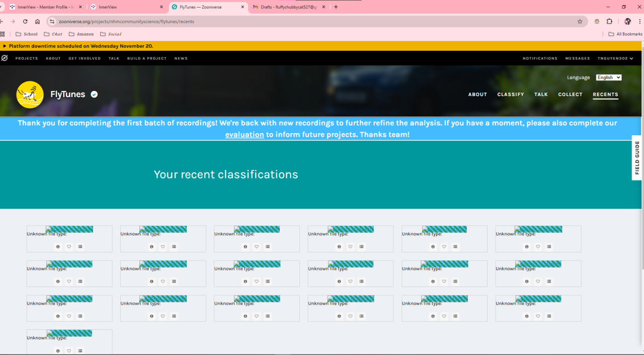Viewport: 644px width, 355px height.
Task: Select the Recents project tab
Action: [605, 95]
